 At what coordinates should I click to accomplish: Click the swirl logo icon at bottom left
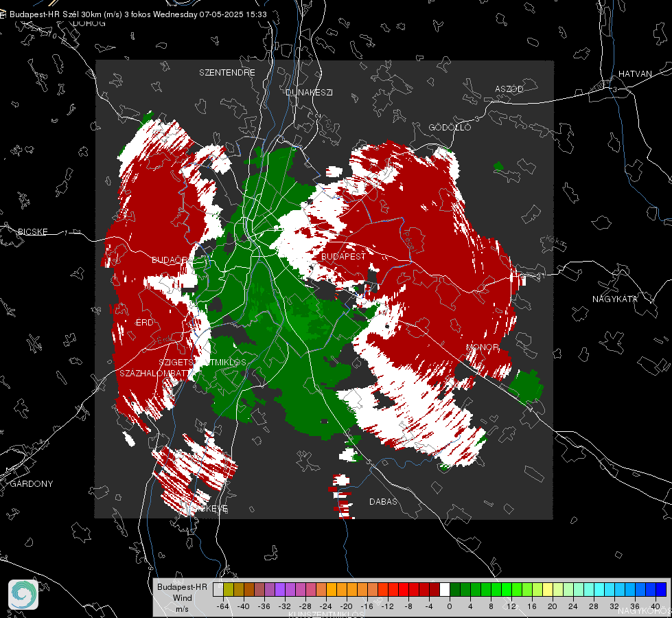[23, 595]
